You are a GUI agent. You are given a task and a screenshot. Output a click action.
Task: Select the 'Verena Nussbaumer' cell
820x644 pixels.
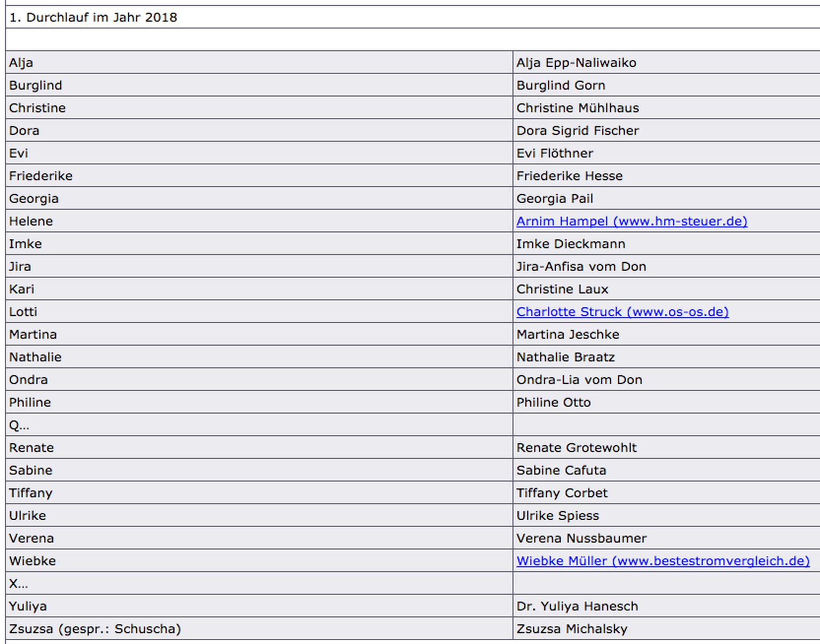pos(581,538)
